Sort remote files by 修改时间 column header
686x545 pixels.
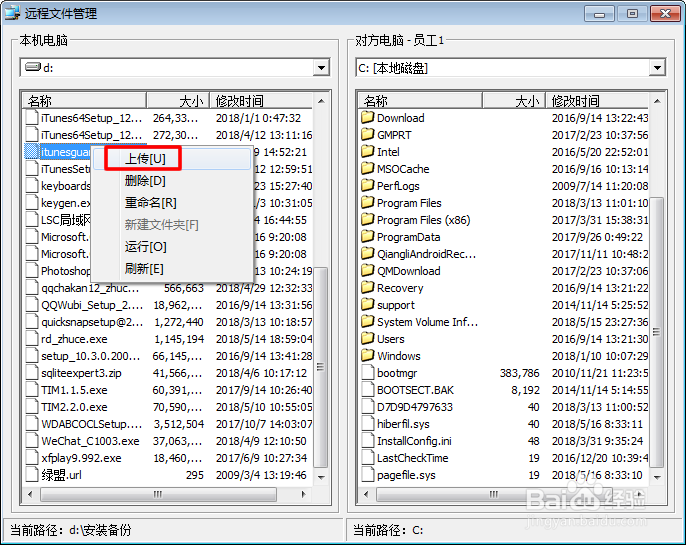point(597,101)
